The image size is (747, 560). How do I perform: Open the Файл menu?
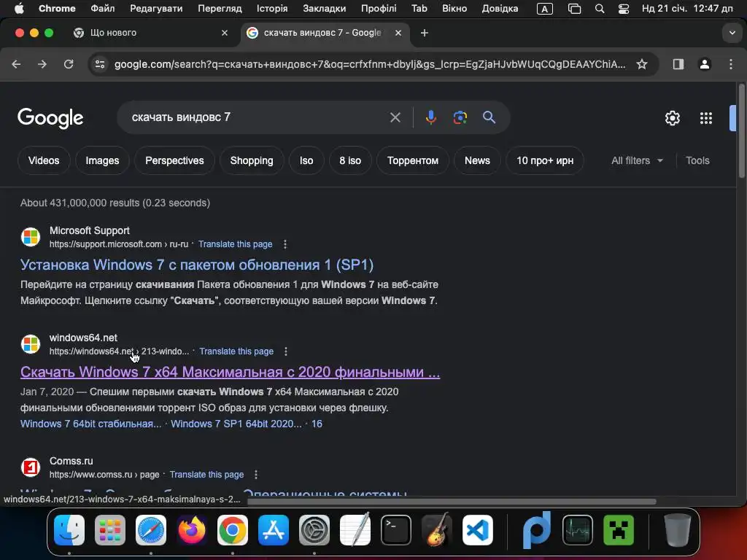(102, 9)
